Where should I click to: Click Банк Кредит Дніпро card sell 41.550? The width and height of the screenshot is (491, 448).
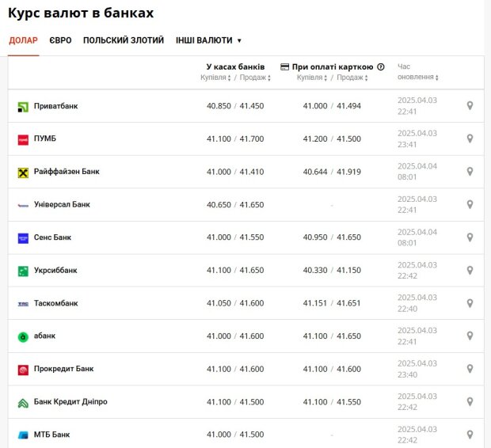(348, 402)
